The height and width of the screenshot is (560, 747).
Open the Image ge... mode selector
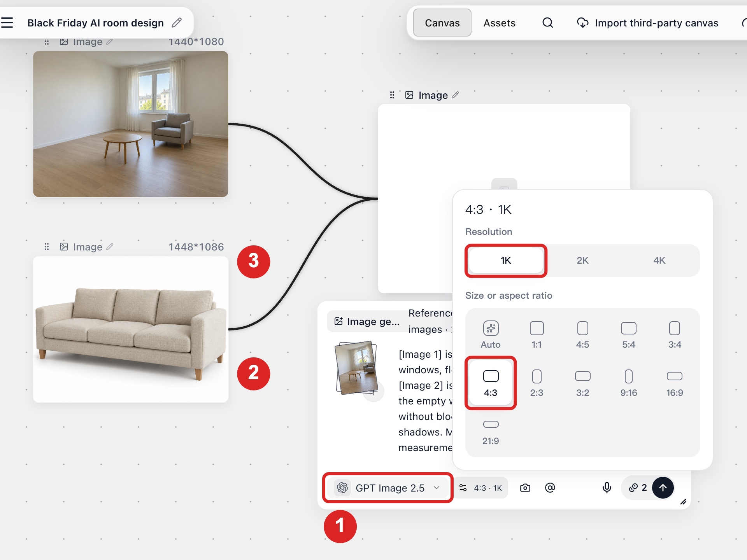366,321
